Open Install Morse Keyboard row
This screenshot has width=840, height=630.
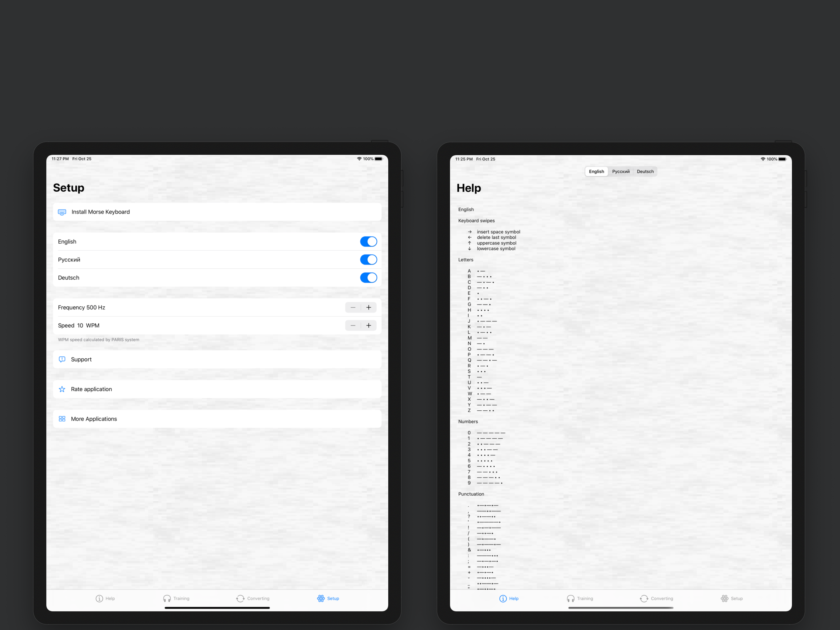(x=217, y=212)
